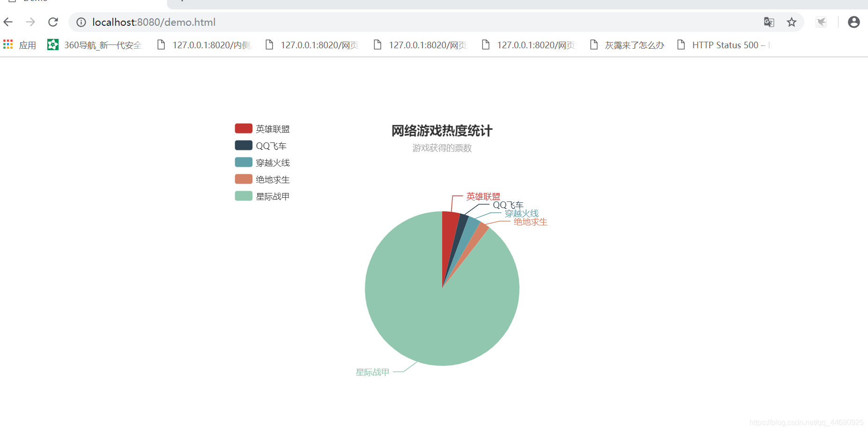Open the user profile icon
The image size is (868, 431).
854,22
